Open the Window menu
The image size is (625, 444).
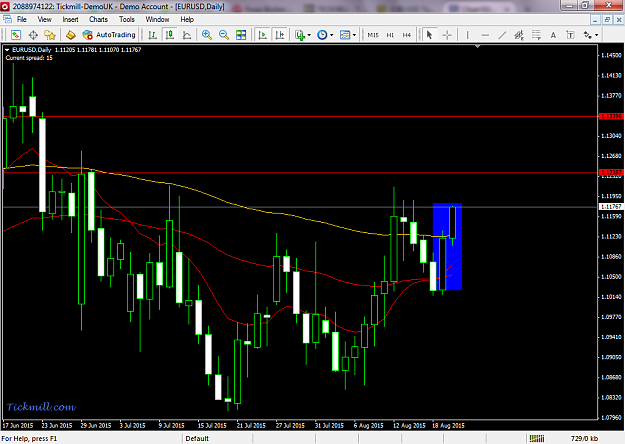pos(157,19)
